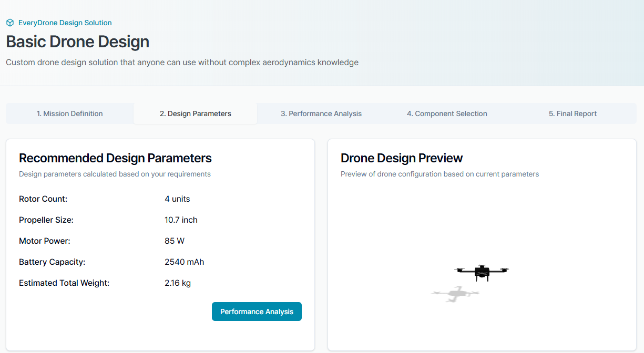
Task: Select the value 10.7 inch
Action: pyautogui.click(x=181, y=220)
